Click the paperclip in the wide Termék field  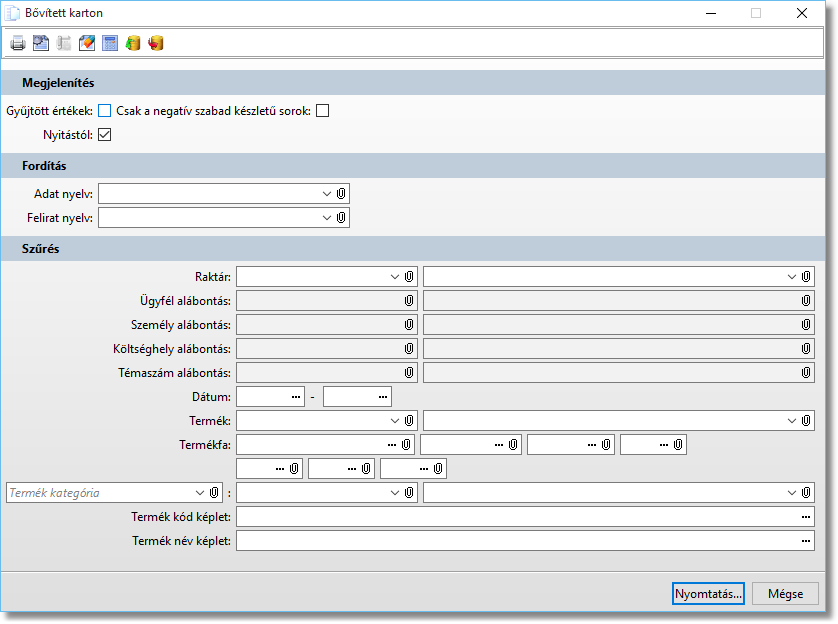point(806,421)
